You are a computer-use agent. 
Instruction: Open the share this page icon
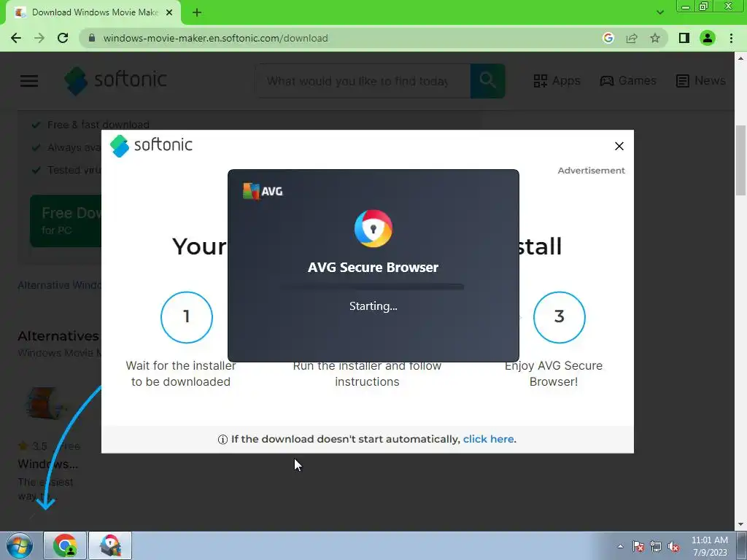(632, 38)
